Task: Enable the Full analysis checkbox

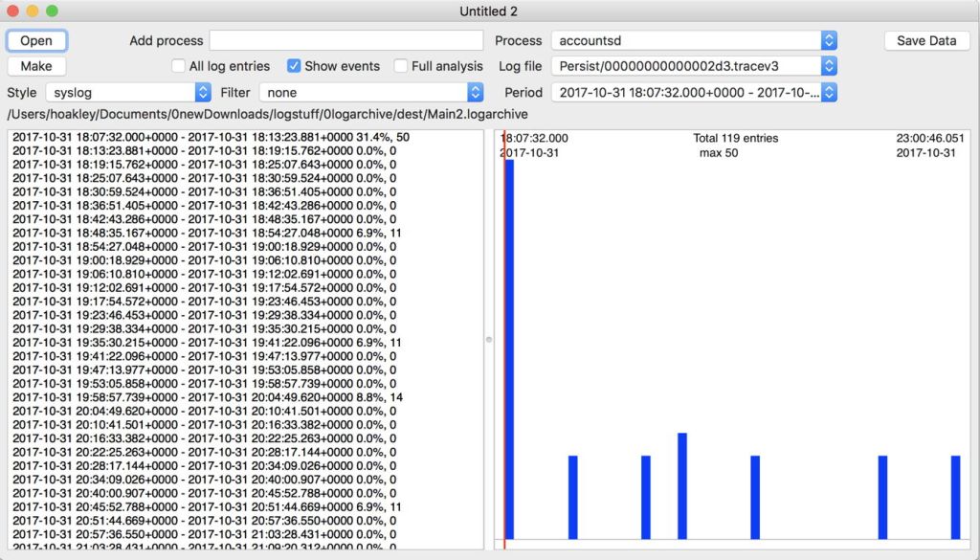Action: point(401,66)
